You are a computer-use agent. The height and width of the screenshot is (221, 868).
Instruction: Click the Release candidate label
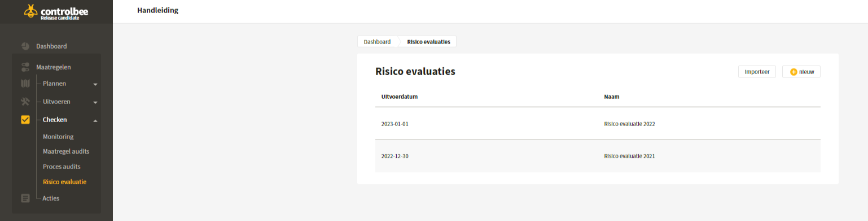pos(60,18)
